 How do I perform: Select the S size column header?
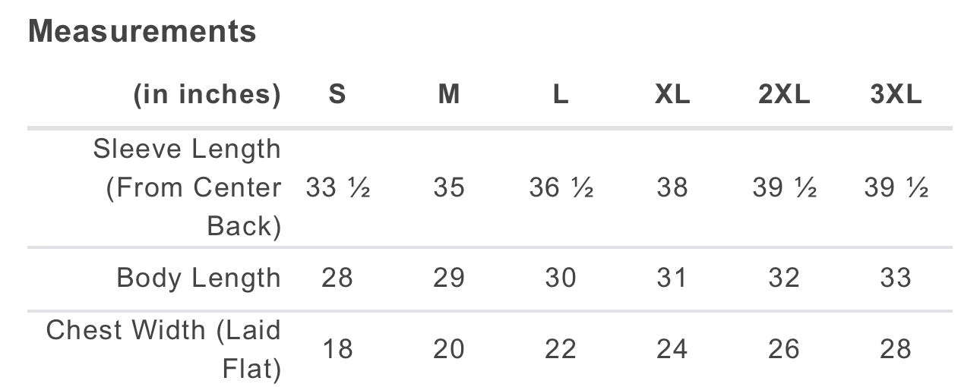[337, 95]
